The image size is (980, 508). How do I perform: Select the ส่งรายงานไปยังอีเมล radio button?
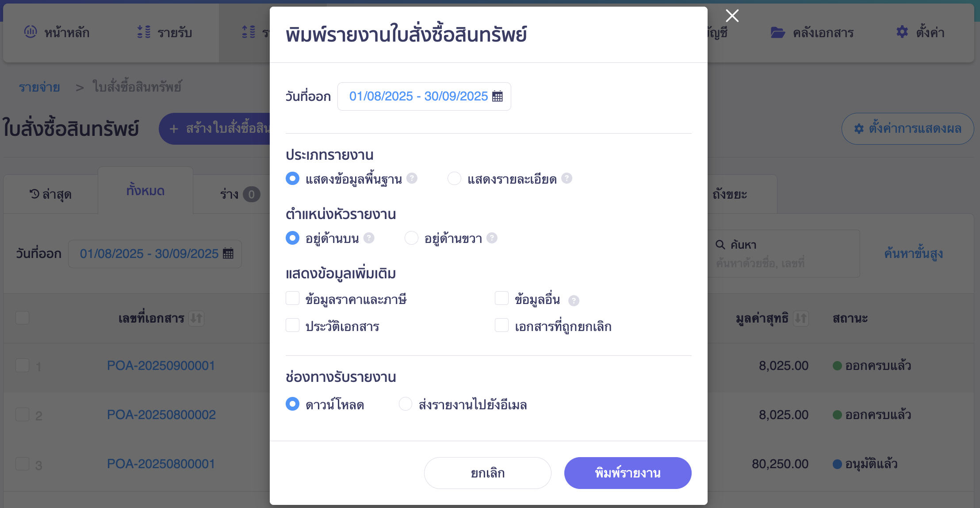pos(405,404)
